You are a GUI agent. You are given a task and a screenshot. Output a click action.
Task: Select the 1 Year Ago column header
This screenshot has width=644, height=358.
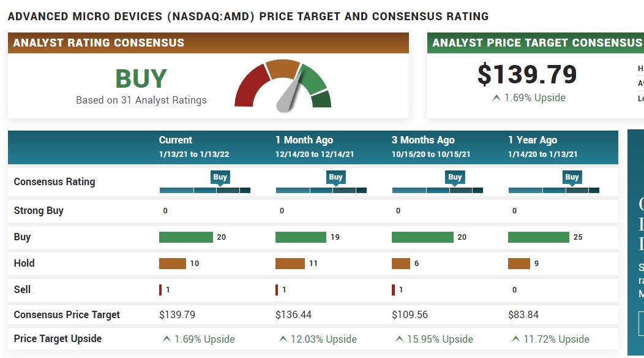[542, 147]
